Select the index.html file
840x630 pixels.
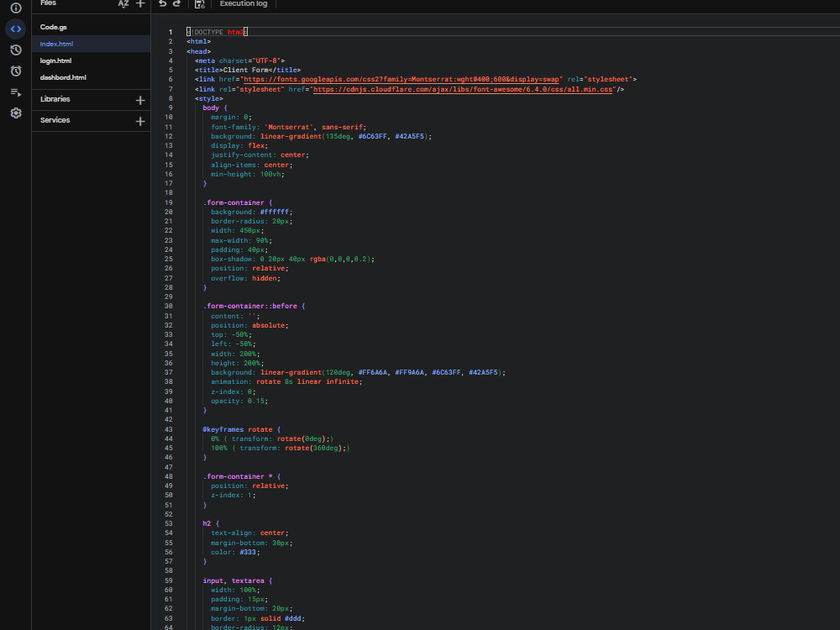[91, 44]
